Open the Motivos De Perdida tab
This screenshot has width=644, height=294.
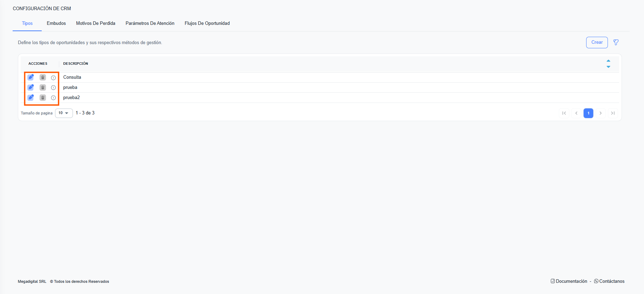[x=96, y=23]
